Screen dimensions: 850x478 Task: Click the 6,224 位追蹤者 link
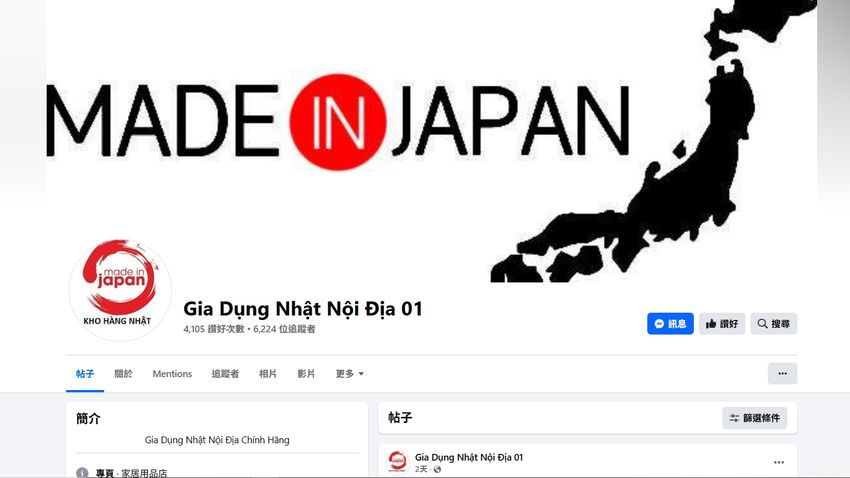click(x=284, y=329)
